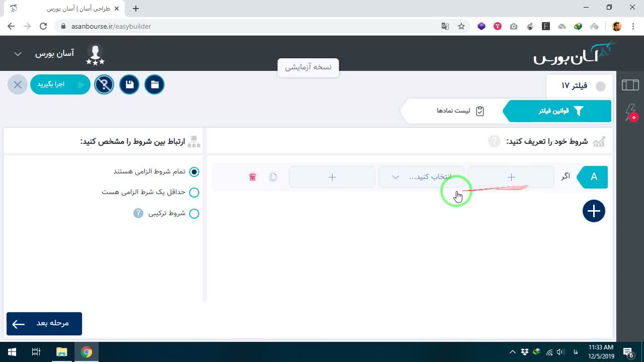Open the panel layout icon in right sidebar
This screenshot has width=644, height=362.
click(x=630, y=85)
